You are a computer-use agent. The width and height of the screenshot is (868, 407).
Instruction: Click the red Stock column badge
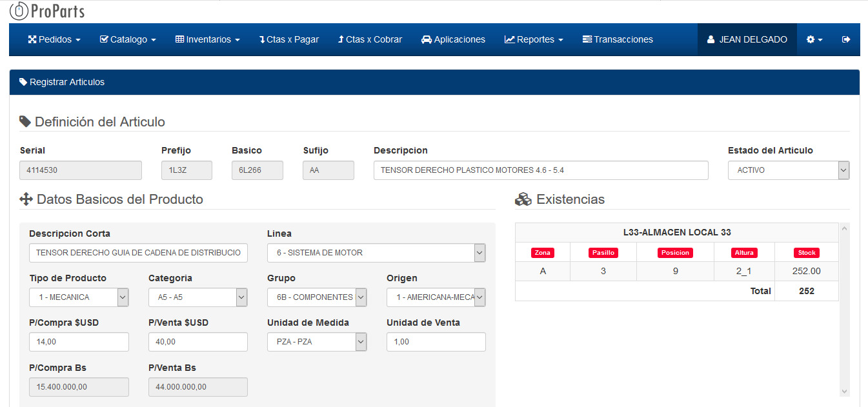coord(806,253)
